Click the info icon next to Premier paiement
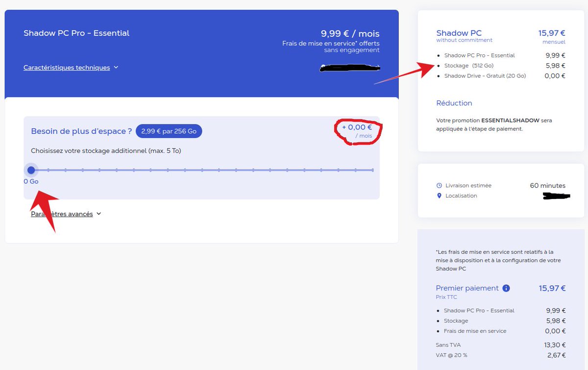 point(507,288)
